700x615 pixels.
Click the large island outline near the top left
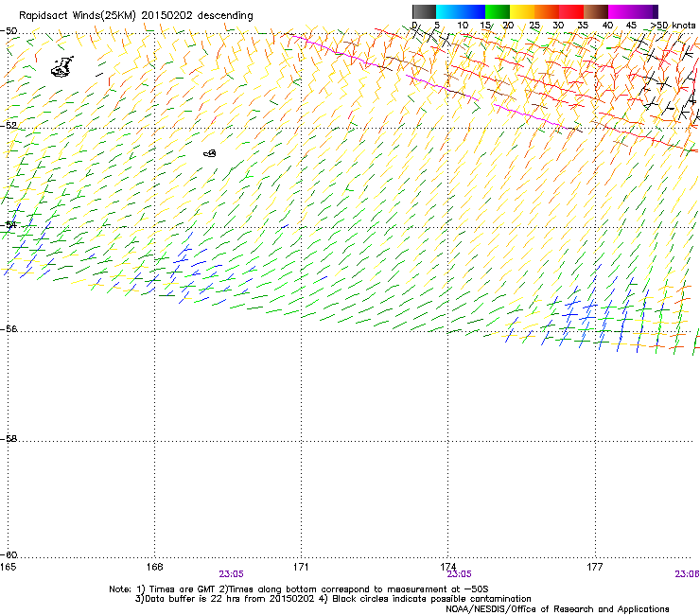[x=62, y=66]
